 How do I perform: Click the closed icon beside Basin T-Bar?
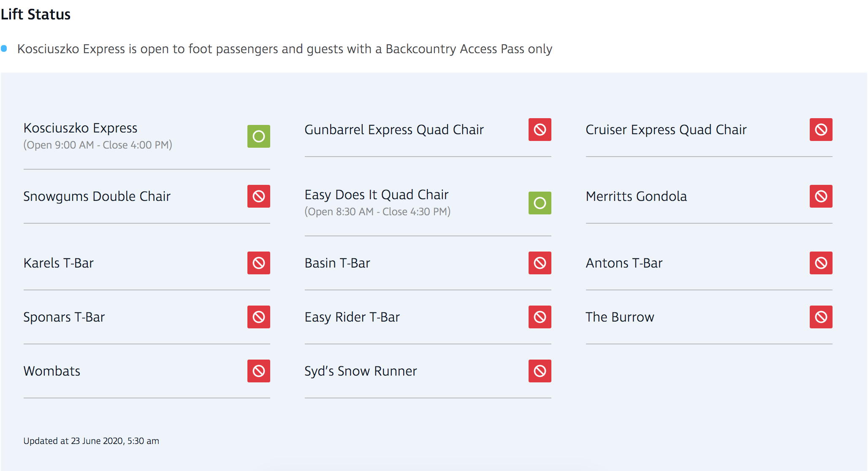(540, 263)
